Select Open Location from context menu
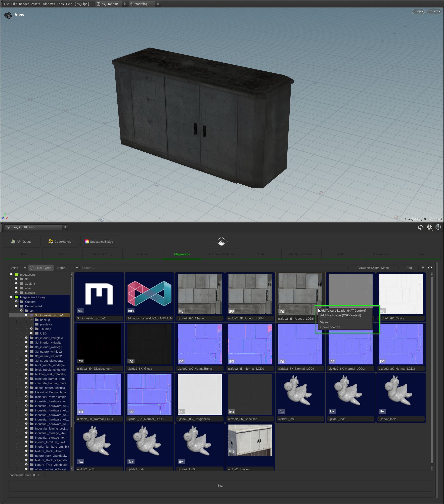Image resolution: width=444 pixels, height=504 pixels. tap(330, 327)
